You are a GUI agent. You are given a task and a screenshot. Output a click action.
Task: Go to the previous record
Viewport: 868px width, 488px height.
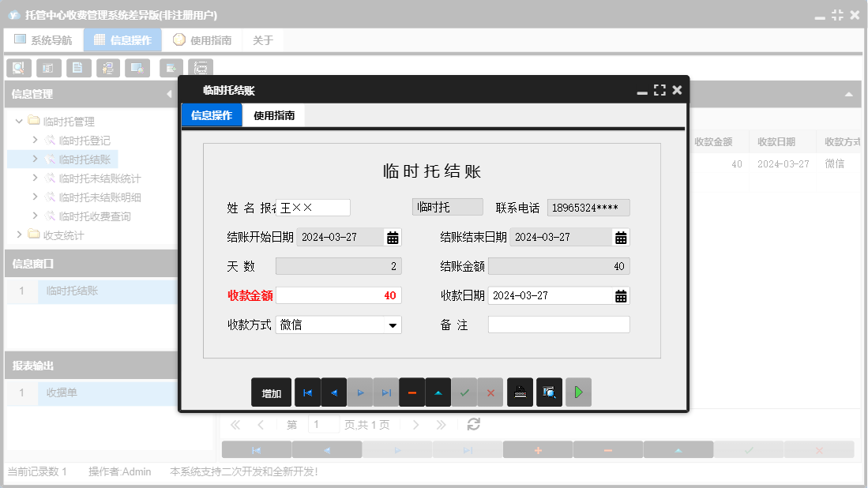click(333, 392)
